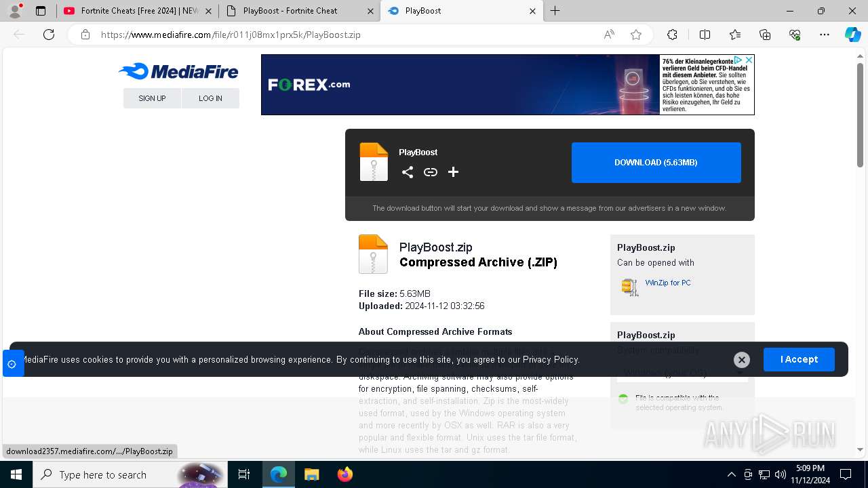Open a new tab with plus button
The image size is (868, 488).
click(555, 11)
